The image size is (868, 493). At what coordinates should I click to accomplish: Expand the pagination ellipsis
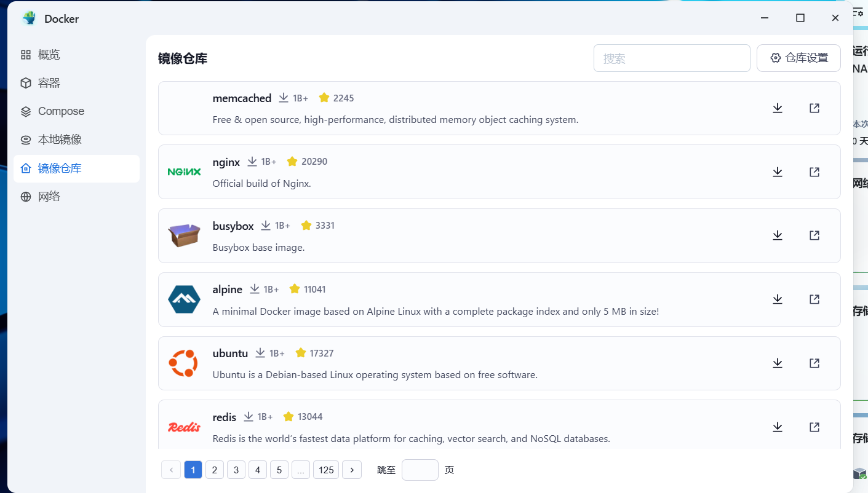[300, 470]
